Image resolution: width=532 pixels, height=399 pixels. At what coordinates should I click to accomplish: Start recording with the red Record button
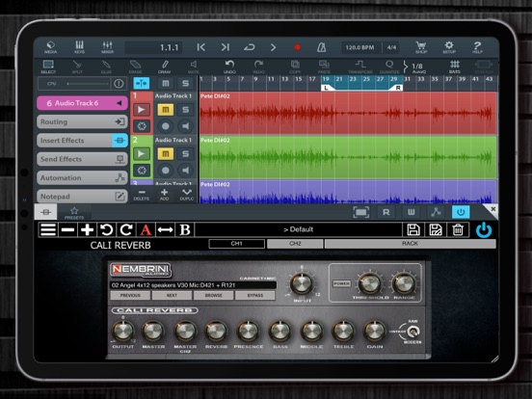click(297, 47)
